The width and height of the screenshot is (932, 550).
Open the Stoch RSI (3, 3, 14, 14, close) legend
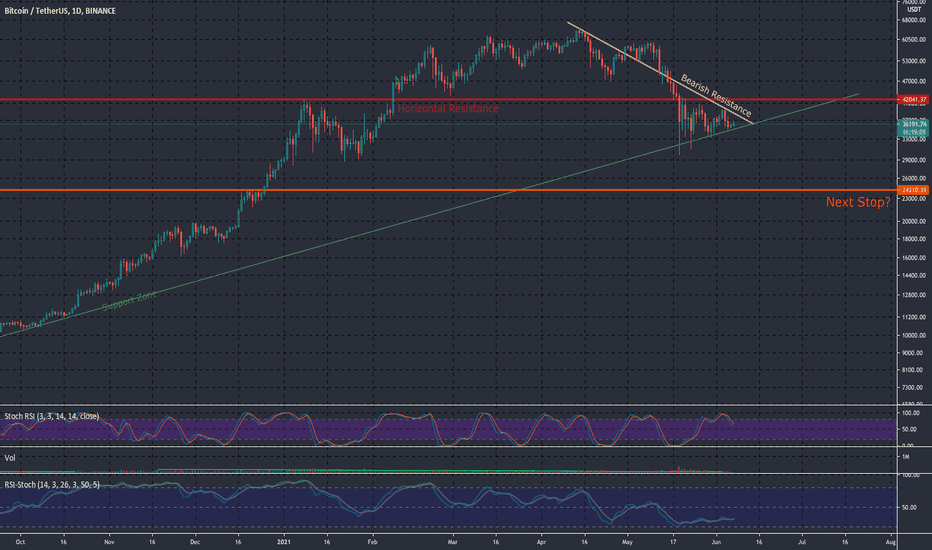(52, 416)
